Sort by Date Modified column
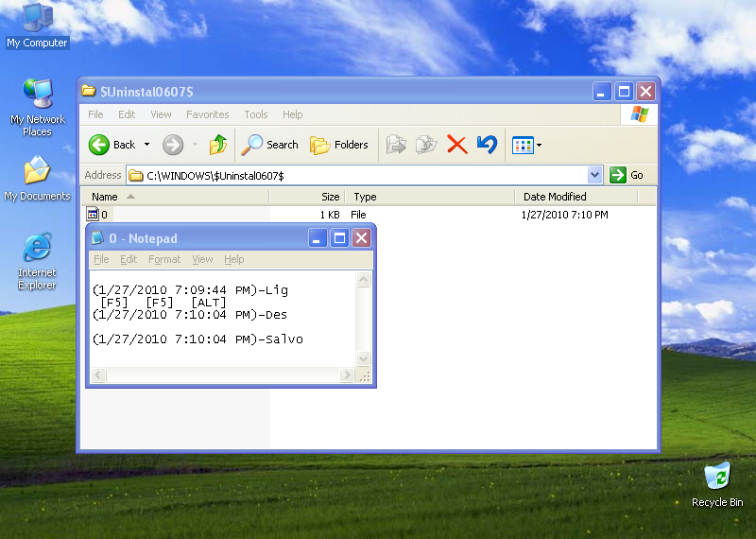Image resolution: width=756 pixels, height=539 pixels. [x=576, y=197]
